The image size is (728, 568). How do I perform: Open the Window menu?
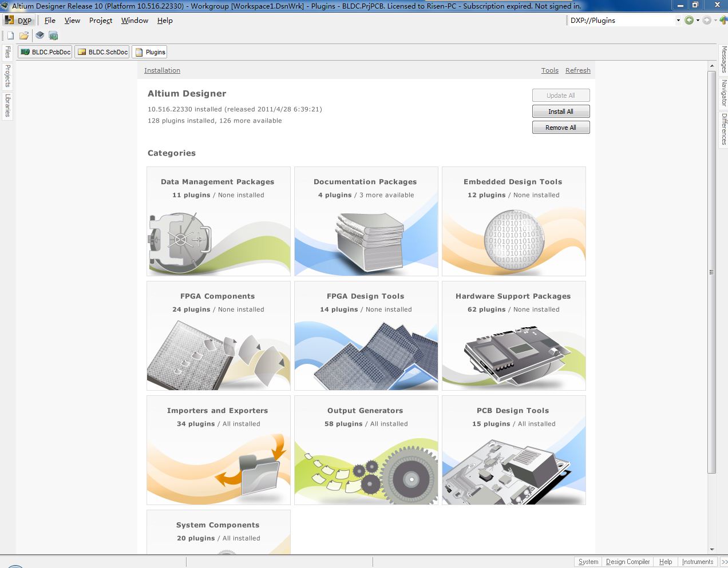[134, 20]
